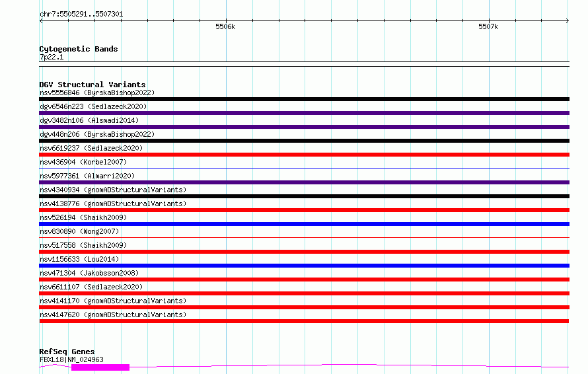Select the thin red line under nsv830890

click(304, 237)
